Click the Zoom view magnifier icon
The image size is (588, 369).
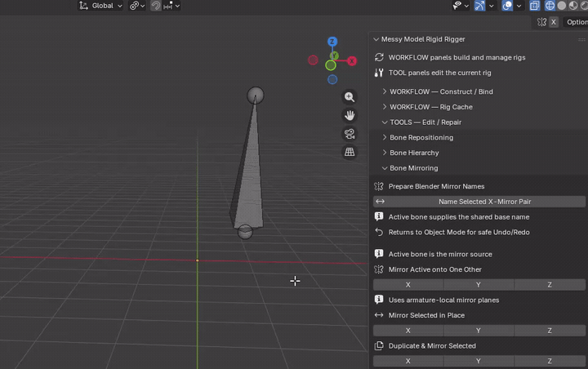tap(350, 97)
